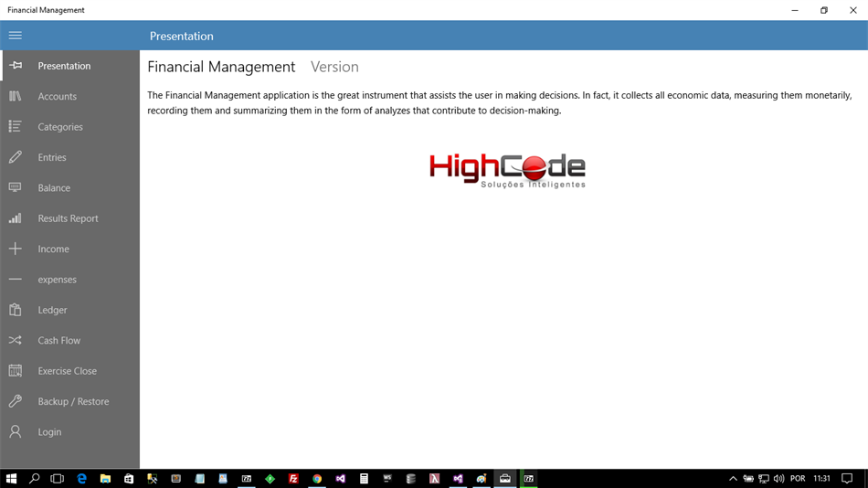The image size is (868, 488).
Task: Open Calculator from the taskbar
Action: [x=364, y=479]
